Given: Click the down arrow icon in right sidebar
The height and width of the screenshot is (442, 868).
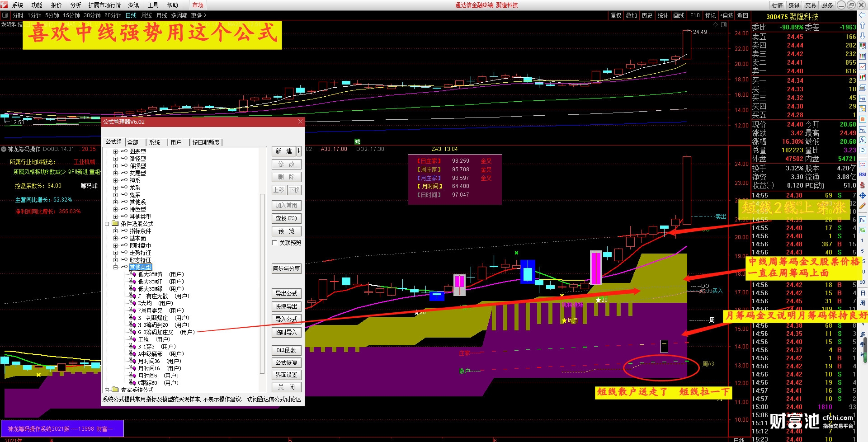Looking at the screenshot, I should pos(863,36).
